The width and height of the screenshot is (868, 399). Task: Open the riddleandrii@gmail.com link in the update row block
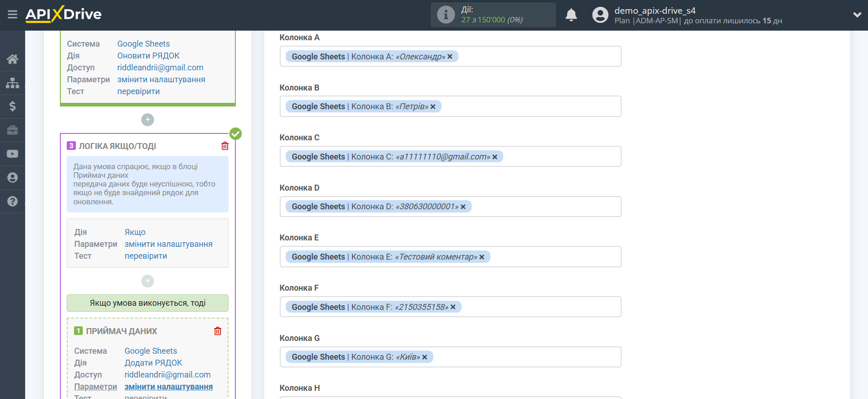pyautogui.click(x=160, y=68)
